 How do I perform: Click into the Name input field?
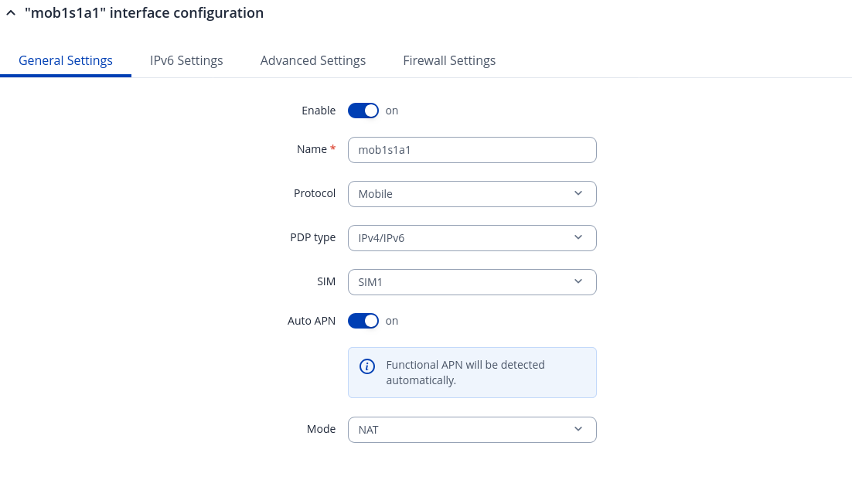(472, 150)
